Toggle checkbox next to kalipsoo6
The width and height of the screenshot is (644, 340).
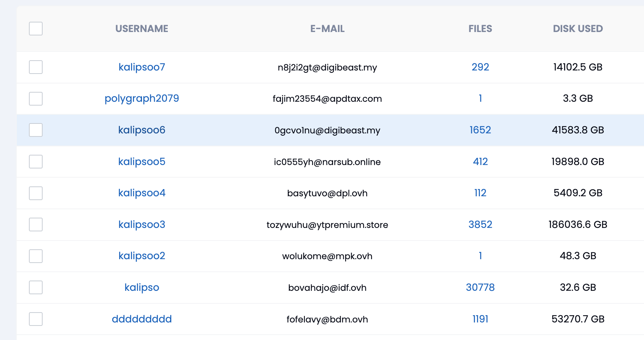[x=36, y=130]
